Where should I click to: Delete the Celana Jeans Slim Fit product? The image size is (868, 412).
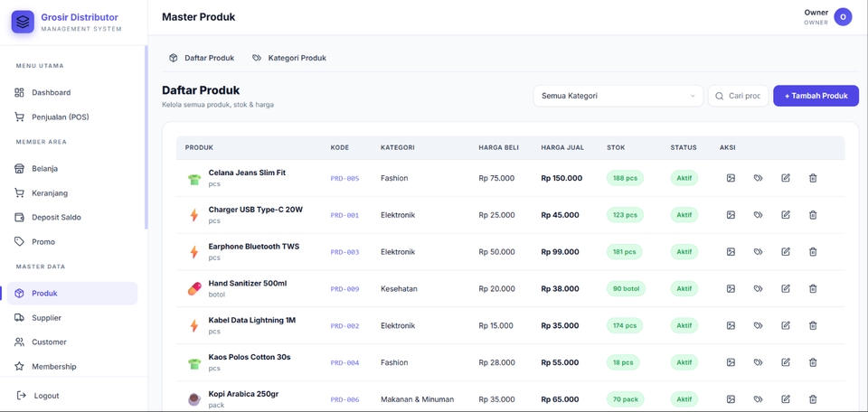coord(813,178)
